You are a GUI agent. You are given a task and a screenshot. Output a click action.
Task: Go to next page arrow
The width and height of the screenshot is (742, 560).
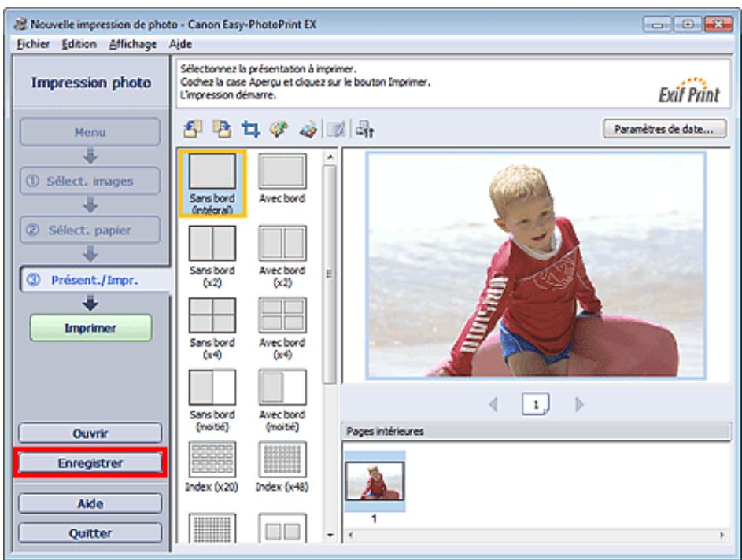pos(579,404)
